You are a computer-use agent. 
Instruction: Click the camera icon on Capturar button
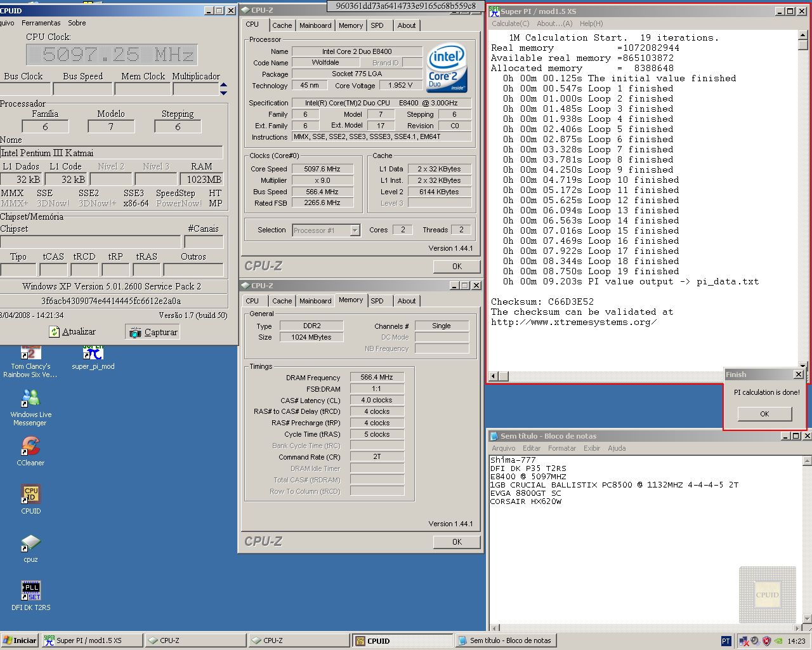pyautogui.click(x=135, y=332)
